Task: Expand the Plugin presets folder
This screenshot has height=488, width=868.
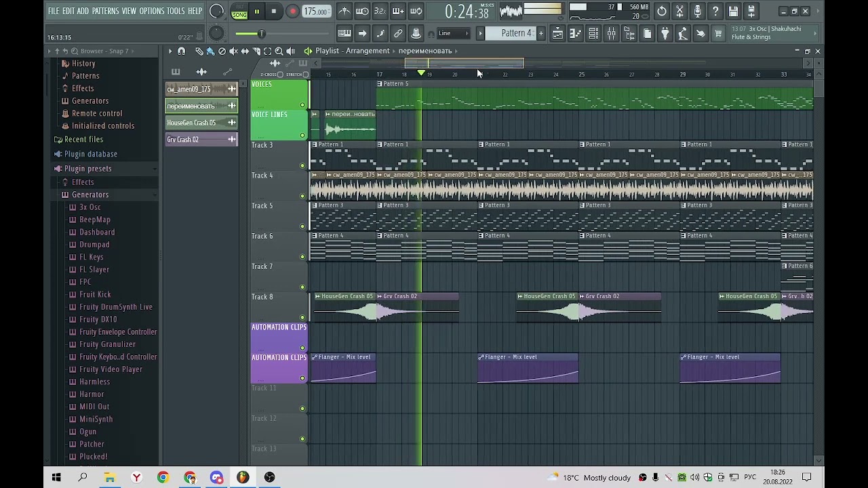Action: point(88,169)
